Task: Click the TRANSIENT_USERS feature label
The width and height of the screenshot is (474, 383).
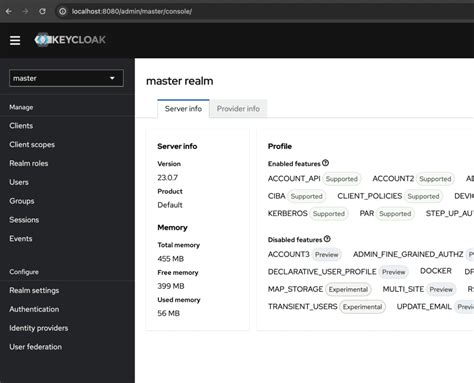Action: (x=303, y=307)
